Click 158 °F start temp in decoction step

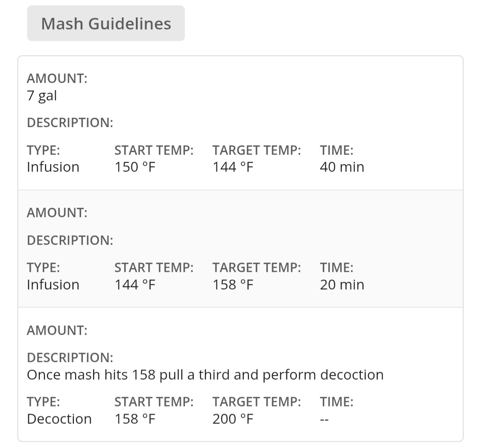(x=135, y=419)
